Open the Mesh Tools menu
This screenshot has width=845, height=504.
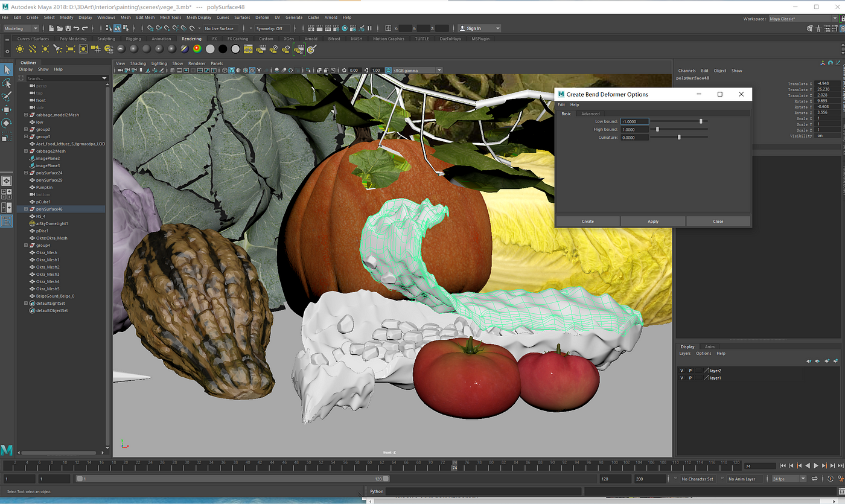pos(170,18)
